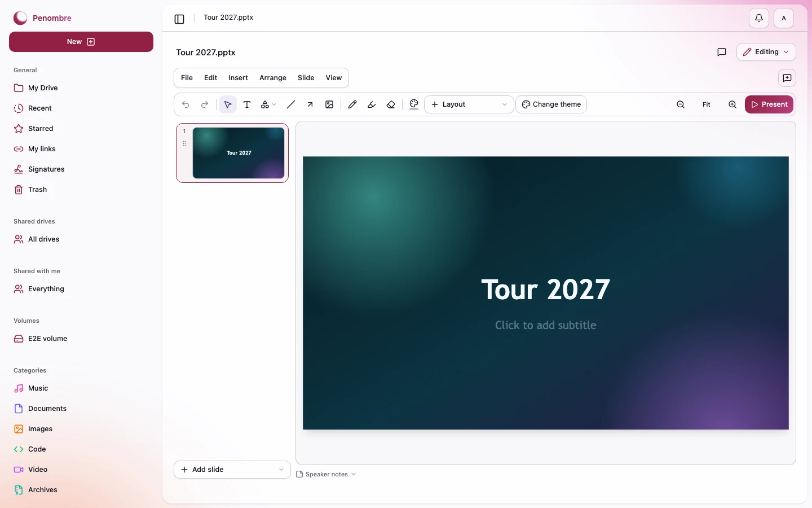
Task: Zoom in on the slide
Action: (x=732, y=104)
